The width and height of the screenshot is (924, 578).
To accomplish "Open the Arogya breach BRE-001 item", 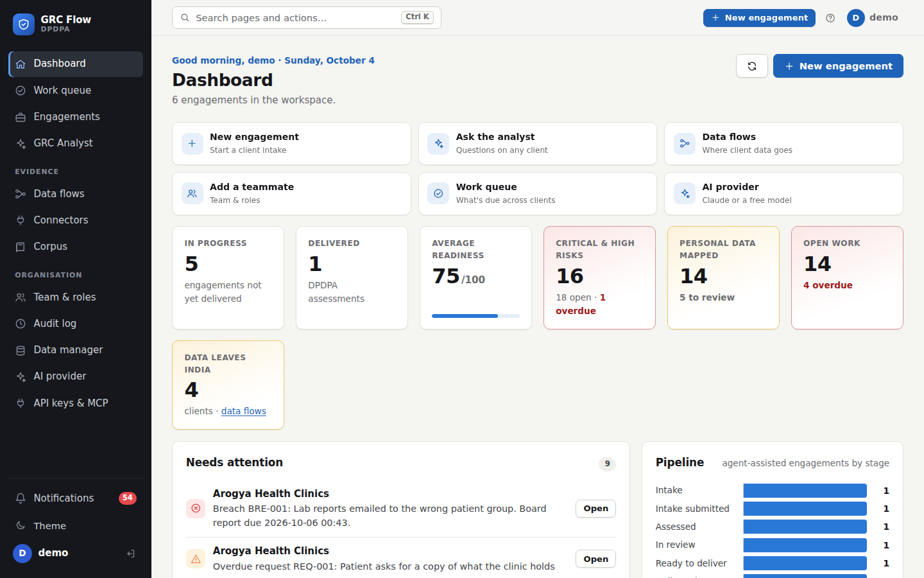I will click(x=595, y=509).
